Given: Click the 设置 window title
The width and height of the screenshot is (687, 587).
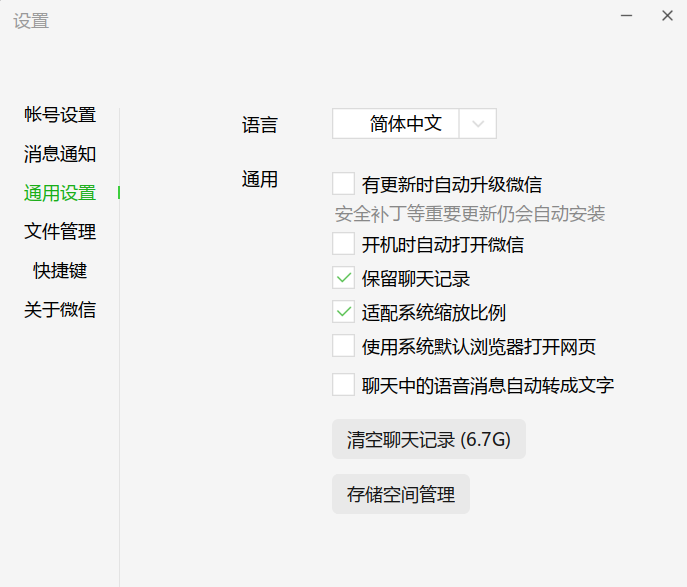Looking at the screenshot, I should coord(31,21).
